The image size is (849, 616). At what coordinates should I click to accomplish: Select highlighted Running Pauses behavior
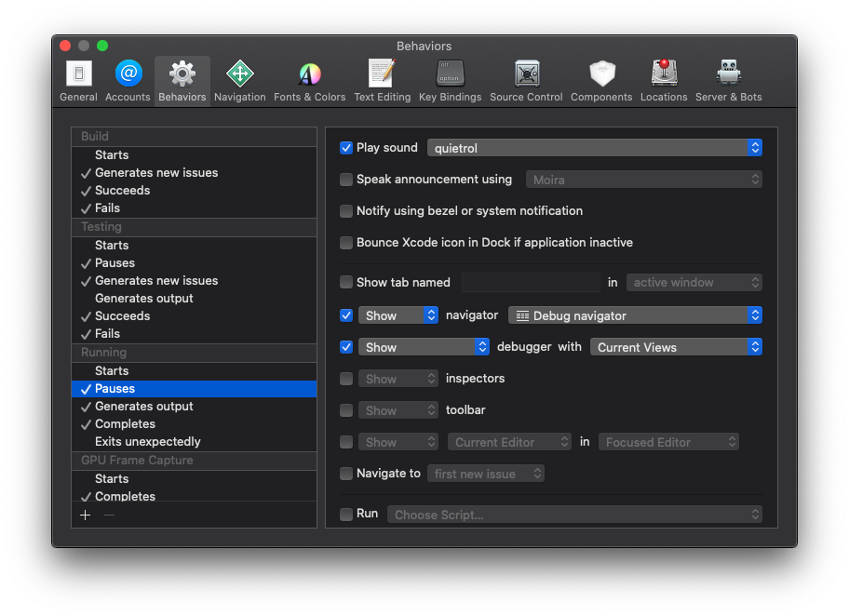tap(194, 389)
